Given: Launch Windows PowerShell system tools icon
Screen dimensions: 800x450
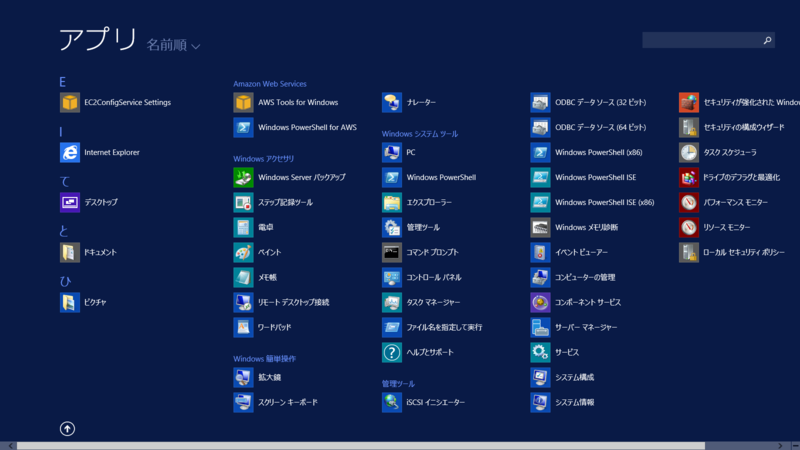Looking at the screenshot, I should pyautogui.click(x=392, y=178).
